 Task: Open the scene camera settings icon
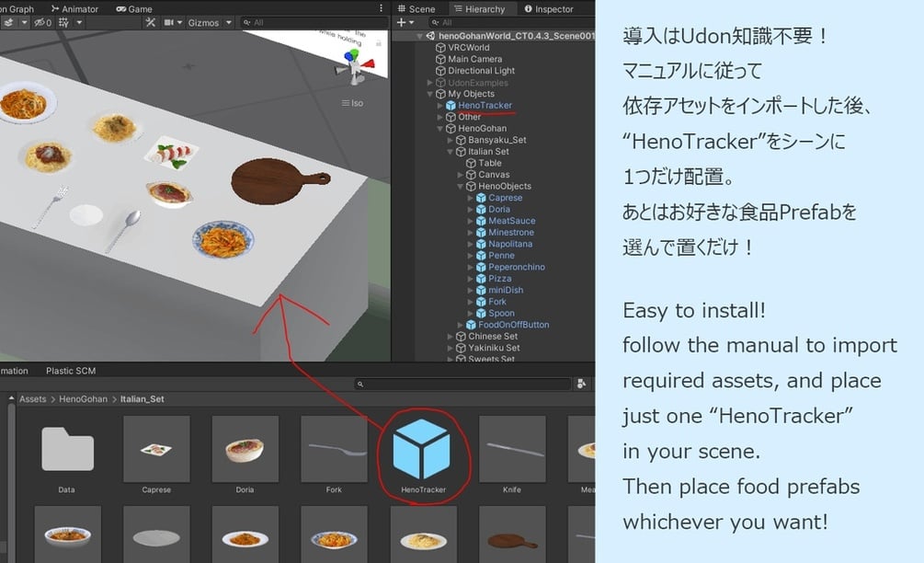point(168,22)
